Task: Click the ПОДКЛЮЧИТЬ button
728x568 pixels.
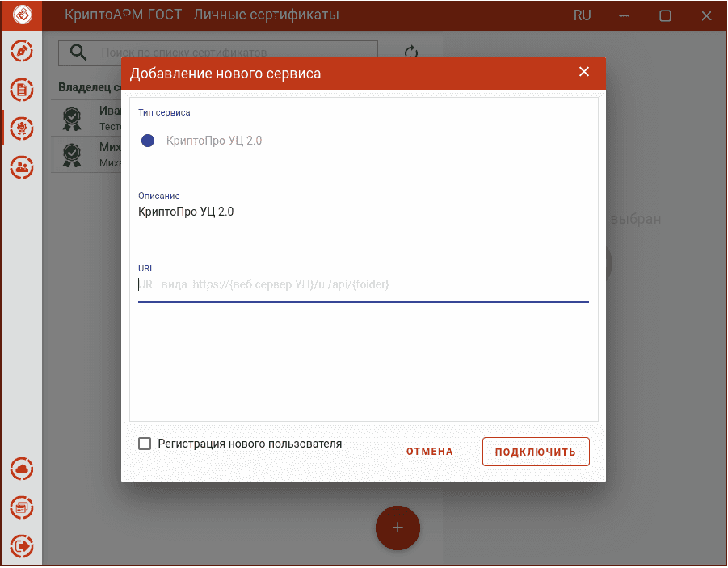Action: [x=536, y=452]
